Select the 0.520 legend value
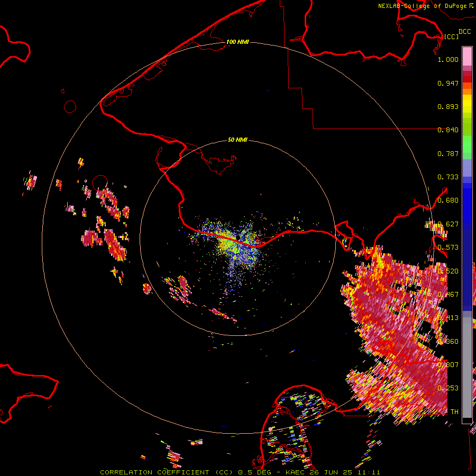This screenshot has width=476, height=476. point(448,271)
